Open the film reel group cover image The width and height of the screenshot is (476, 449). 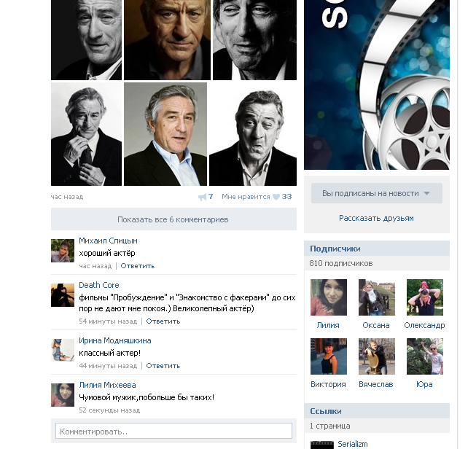click(377, 85)
